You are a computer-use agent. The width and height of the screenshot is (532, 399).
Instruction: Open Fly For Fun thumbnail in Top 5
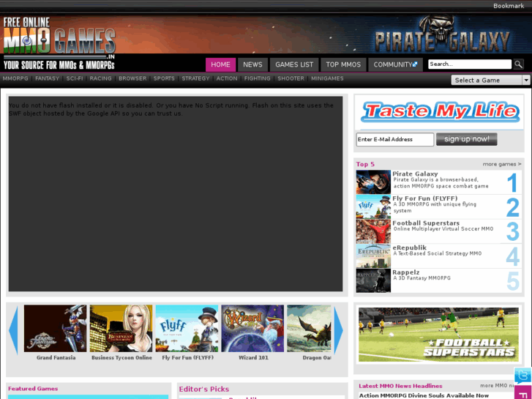click(373, 206)
